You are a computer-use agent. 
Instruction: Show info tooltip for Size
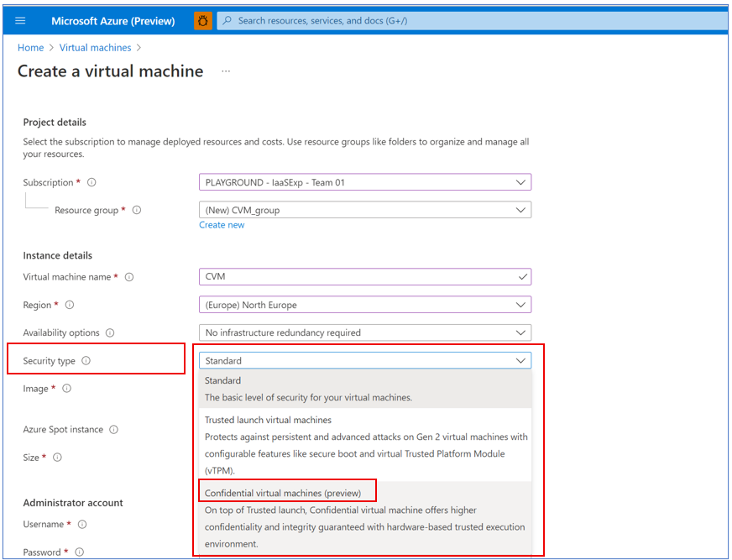click(x=57, y=458)
